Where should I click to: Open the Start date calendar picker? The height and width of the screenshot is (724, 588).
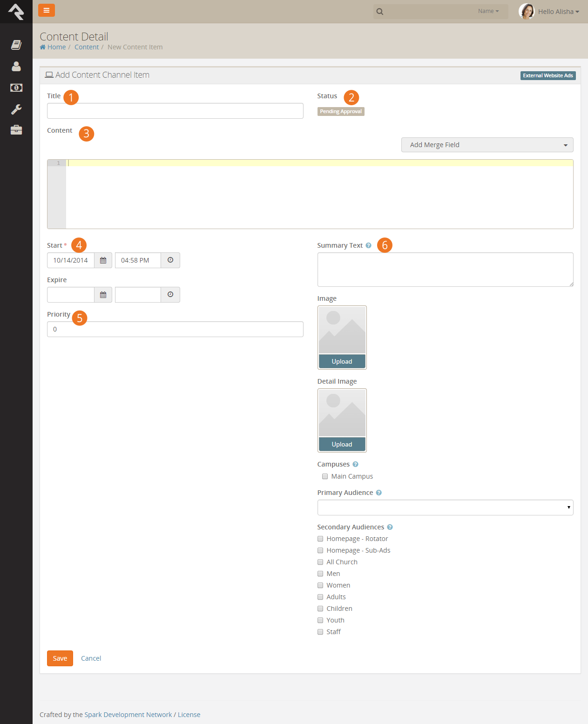point(103,260)
